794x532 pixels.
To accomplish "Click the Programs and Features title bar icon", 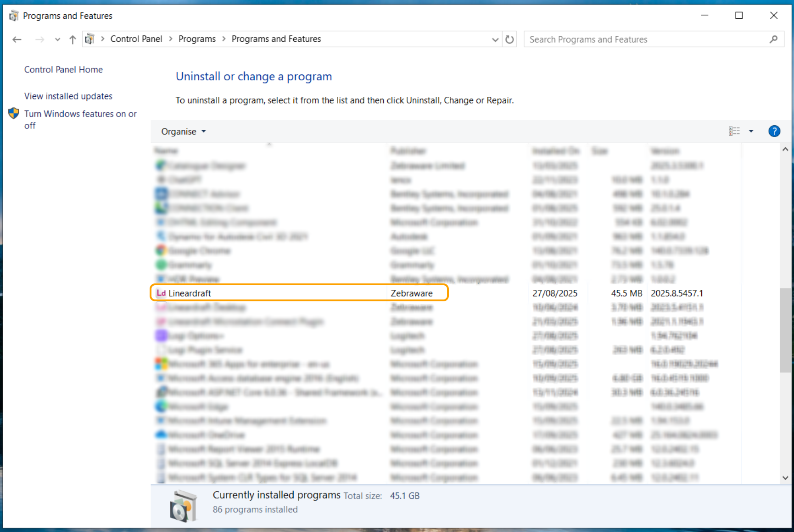I will [14, 16].
